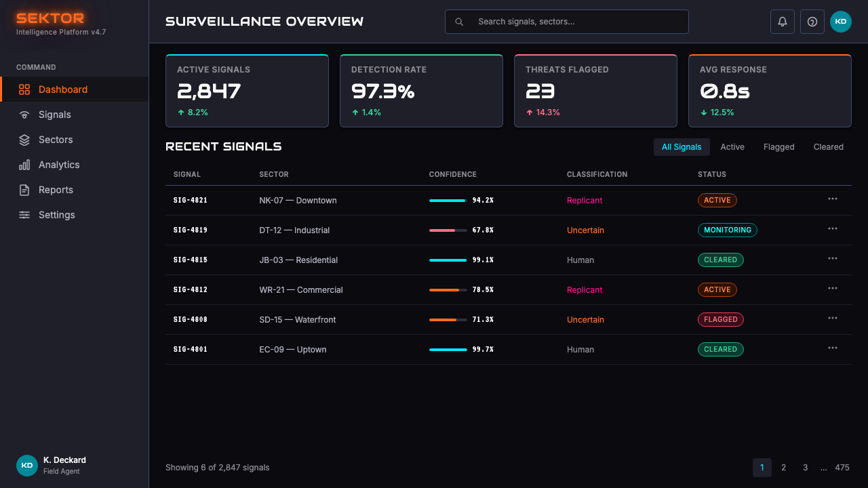Open notifications bell icon
This screenshot has height=488, width=868.
tap(783, 22)
